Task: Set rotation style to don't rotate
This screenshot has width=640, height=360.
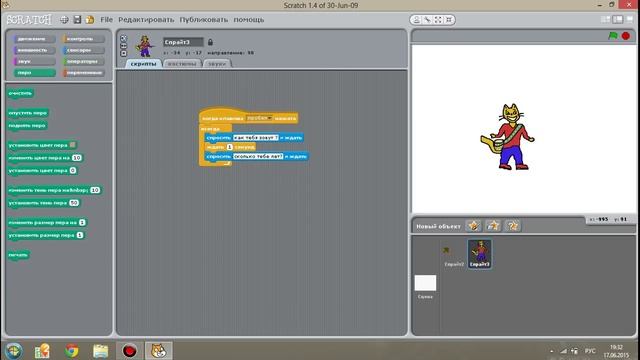Action: coord(124,53)
